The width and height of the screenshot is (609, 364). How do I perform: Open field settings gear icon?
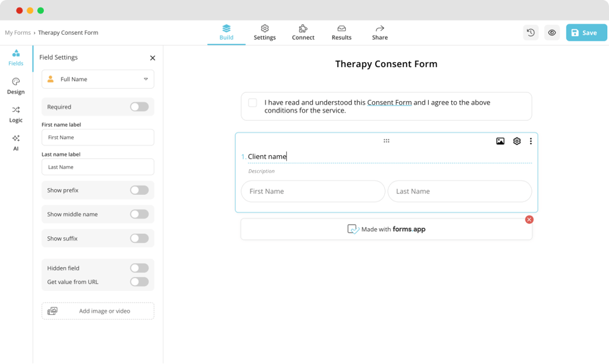(x=516, y=141)
